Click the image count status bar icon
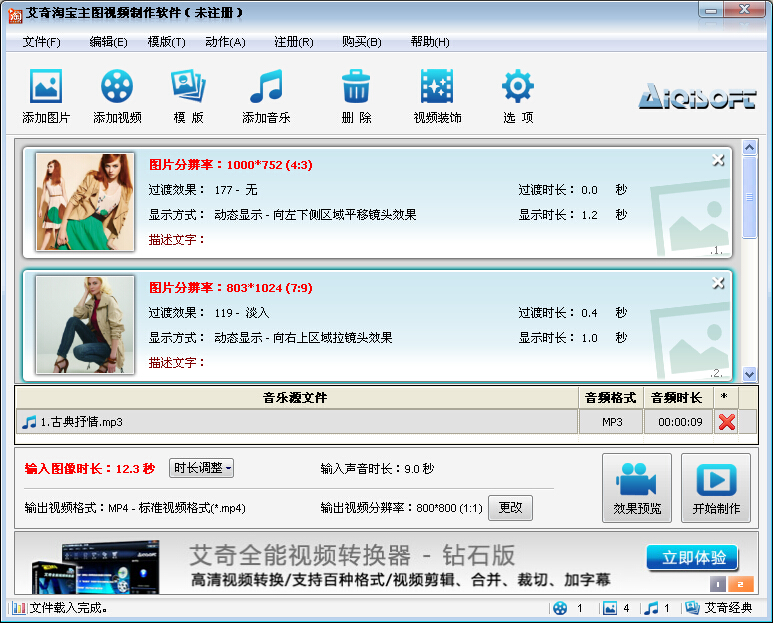The image size is (773, 623). pos(610,608)
